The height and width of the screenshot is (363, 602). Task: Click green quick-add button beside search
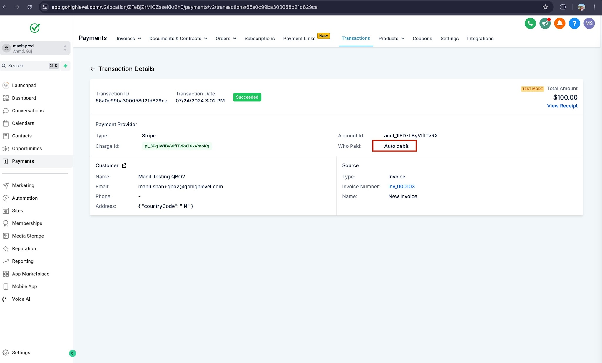tap(66, 66)
